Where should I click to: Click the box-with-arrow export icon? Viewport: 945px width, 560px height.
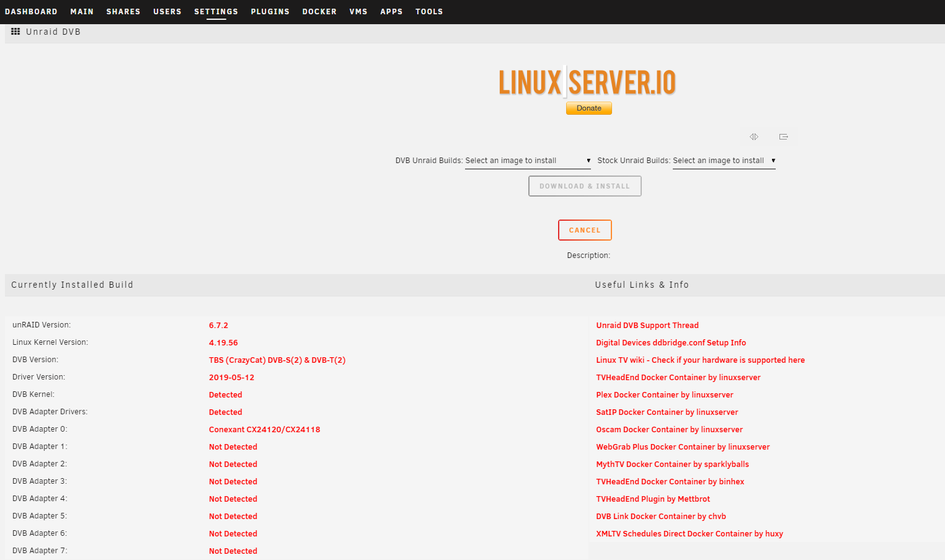[x=784, y=136]
